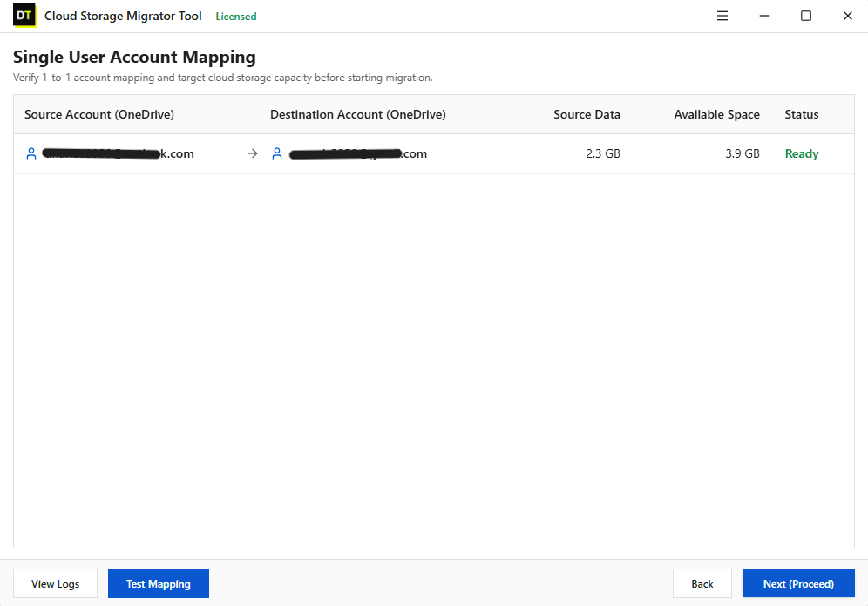This screenshot has height=606, width=868.
Task: Proceed with Next (Proceed) button
Action: pyautogui.click(x=798, y=584)
